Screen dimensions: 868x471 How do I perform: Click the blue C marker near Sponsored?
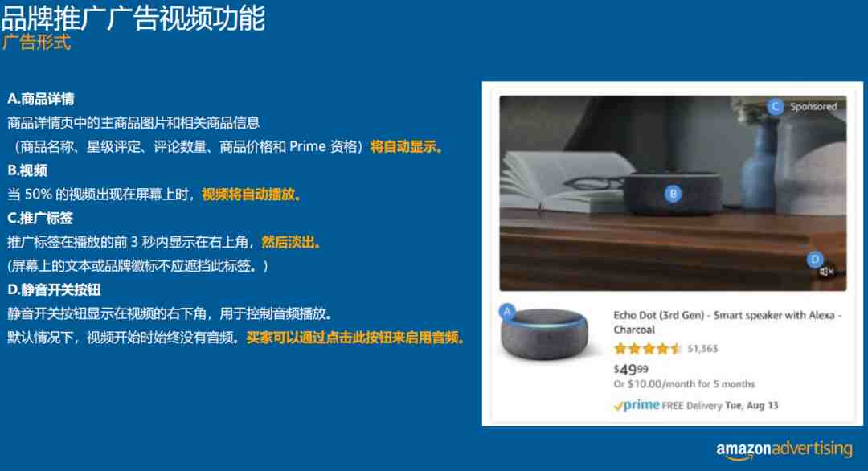pyautogui.click(x=775, y=106)
